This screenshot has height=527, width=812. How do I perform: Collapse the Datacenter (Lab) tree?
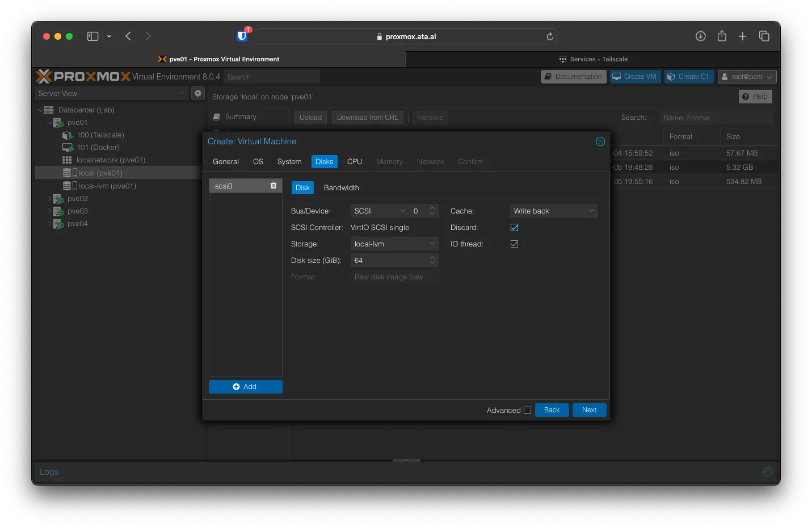pos(40,110)
